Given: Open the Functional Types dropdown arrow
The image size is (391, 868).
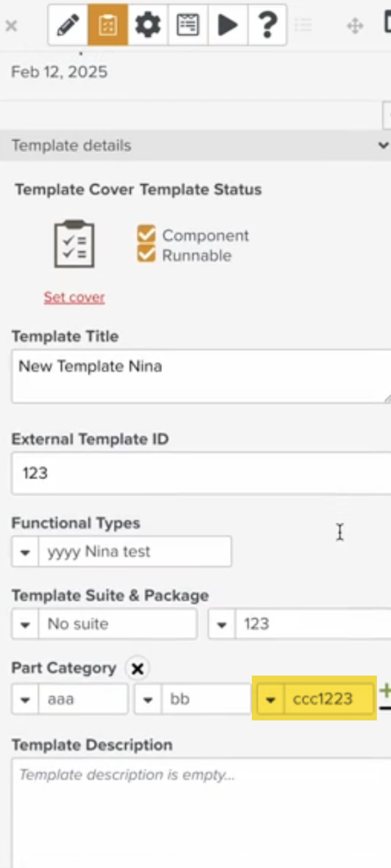Looking at the screenshot, I should [25, 551].
